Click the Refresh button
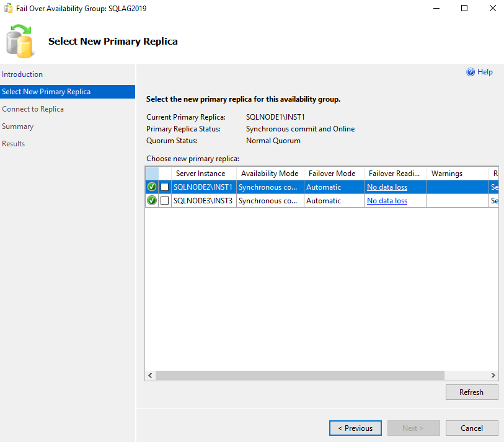Viewport: 504px width, 442px height. pos(472,392)
